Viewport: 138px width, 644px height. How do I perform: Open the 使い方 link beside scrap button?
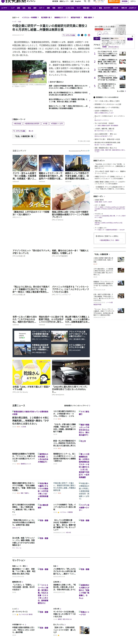pos(31,131)
